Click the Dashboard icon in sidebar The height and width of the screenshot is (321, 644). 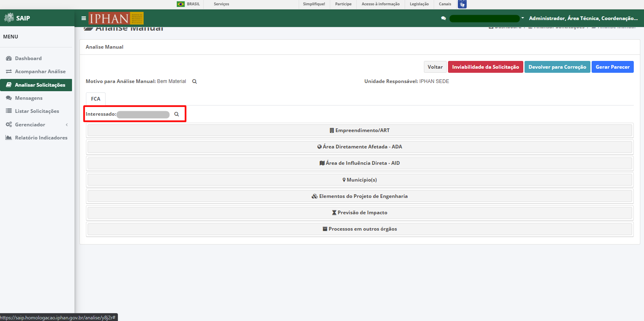click(9, 58)
